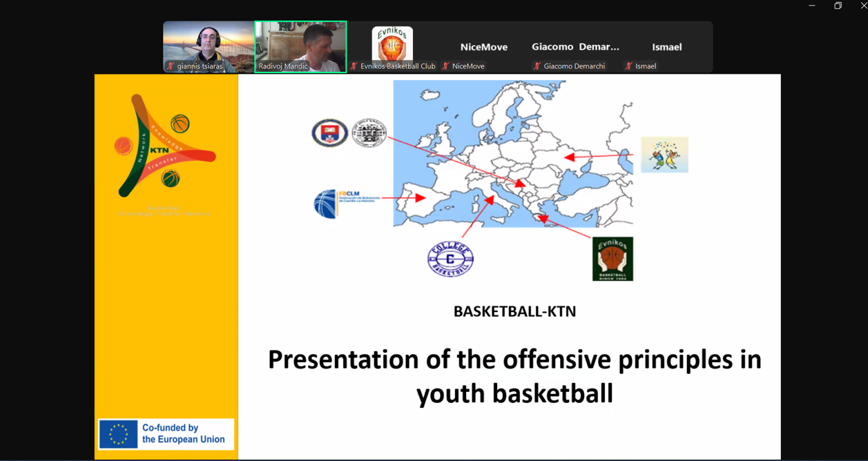Click the FBCLM federation logo
The image size is (868, 461).
click(344, 204)
